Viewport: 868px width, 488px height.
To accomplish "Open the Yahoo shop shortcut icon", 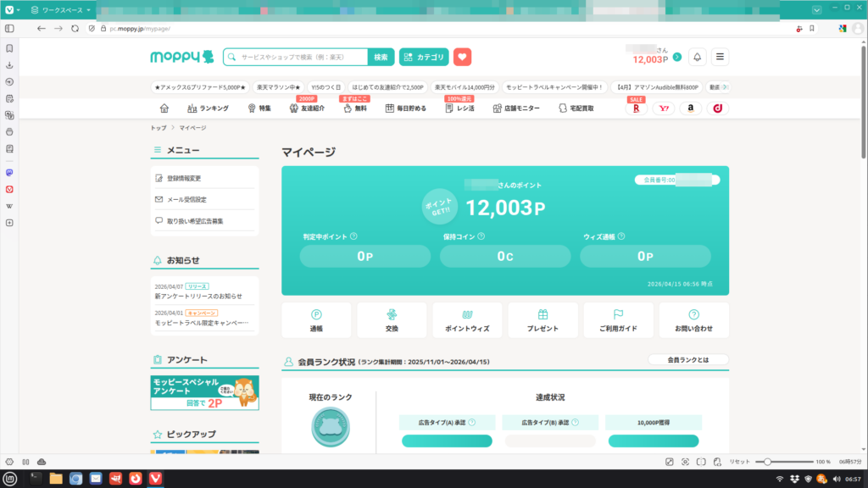I will 663,108.
